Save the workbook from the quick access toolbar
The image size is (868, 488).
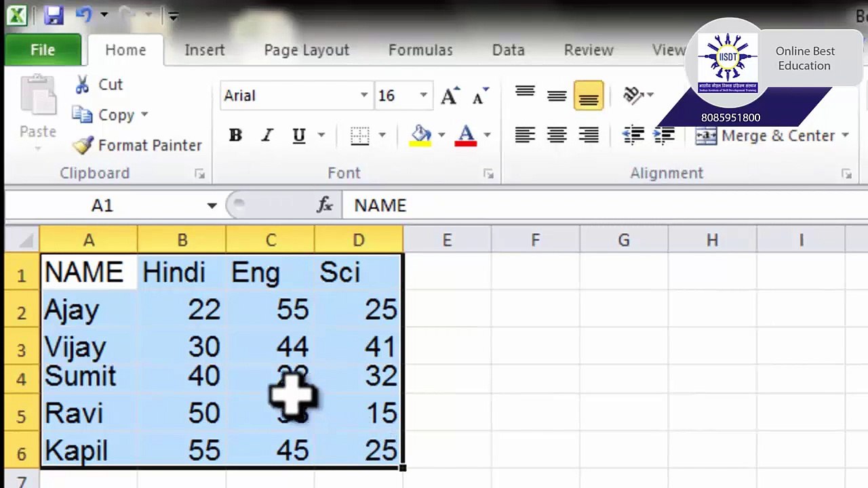[x=52, y=15]
